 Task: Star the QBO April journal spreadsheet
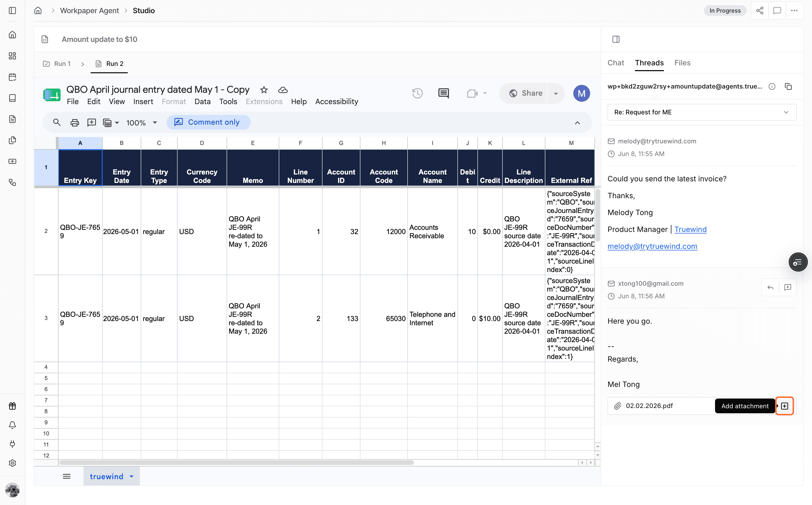[264, 90]
